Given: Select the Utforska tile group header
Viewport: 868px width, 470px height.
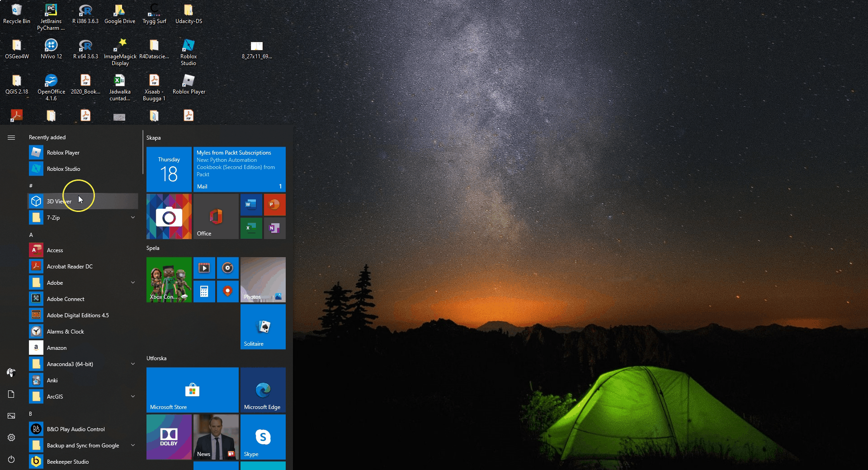Looking at the screenshot, I should point(156,358).
